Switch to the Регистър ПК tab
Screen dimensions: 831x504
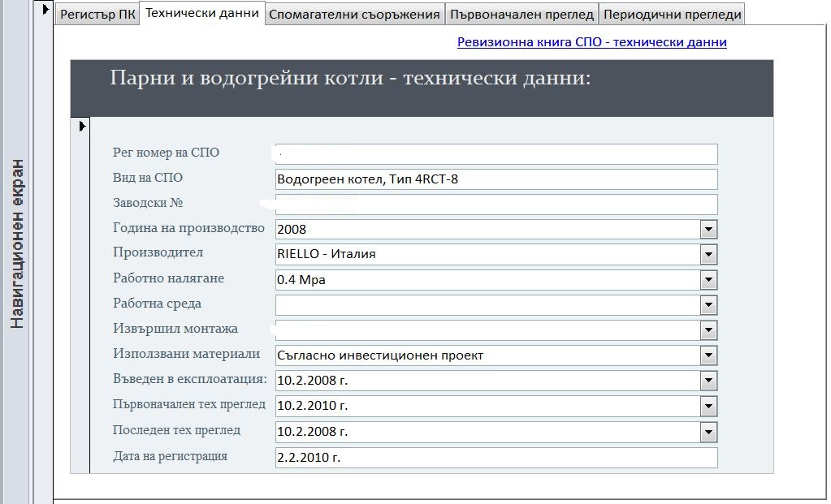tap(97, 15)
